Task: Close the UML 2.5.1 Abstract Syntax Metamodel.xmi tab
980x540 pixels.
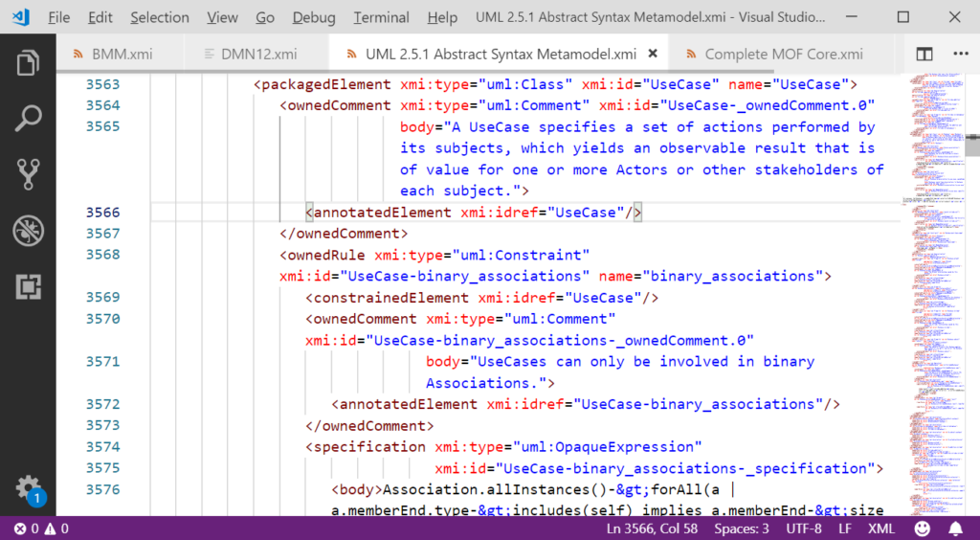Action: click(x=653, y=55)
